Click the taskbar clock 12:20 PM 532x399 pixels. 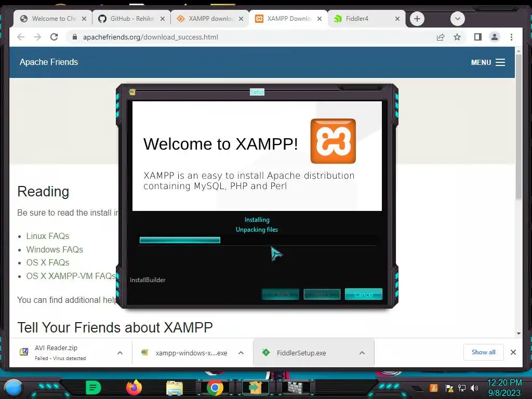[x=504, y=383]
